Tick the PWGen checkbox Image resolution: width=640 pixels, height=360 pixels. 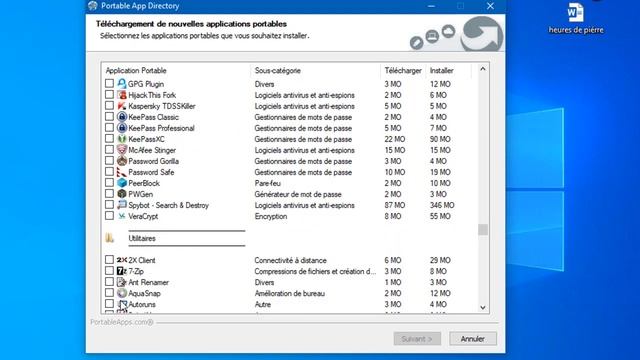coord(109,193)
